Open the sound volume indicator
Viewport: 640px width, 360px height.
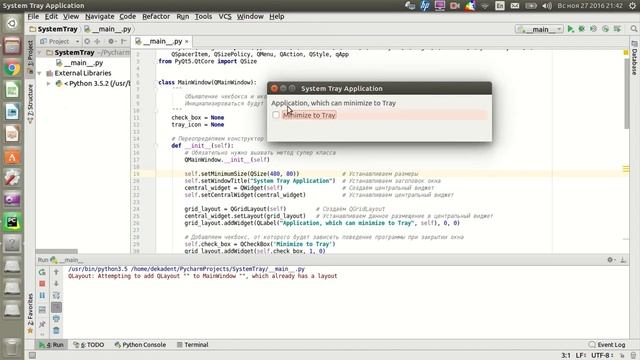[x=547, y=6]
